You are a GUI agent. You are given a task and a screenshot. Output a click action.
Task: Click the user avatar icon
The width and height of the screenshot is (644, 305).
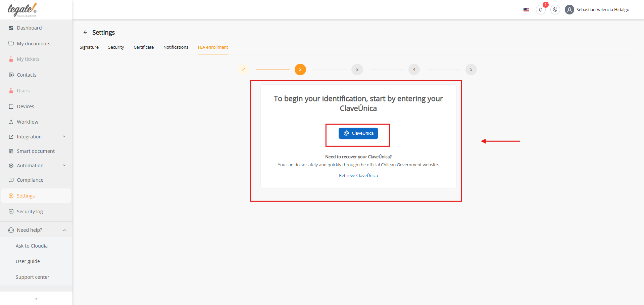click(569, 10)
